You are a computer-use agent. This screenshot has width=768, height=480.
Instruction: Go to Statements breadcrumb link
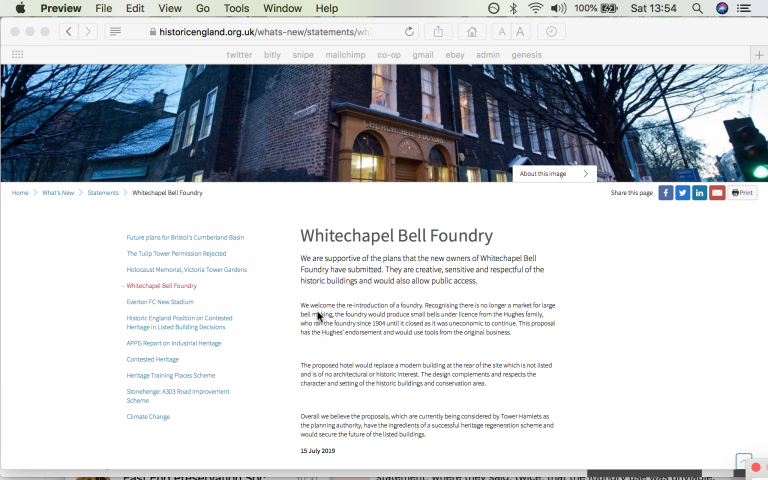click(103, 193)
